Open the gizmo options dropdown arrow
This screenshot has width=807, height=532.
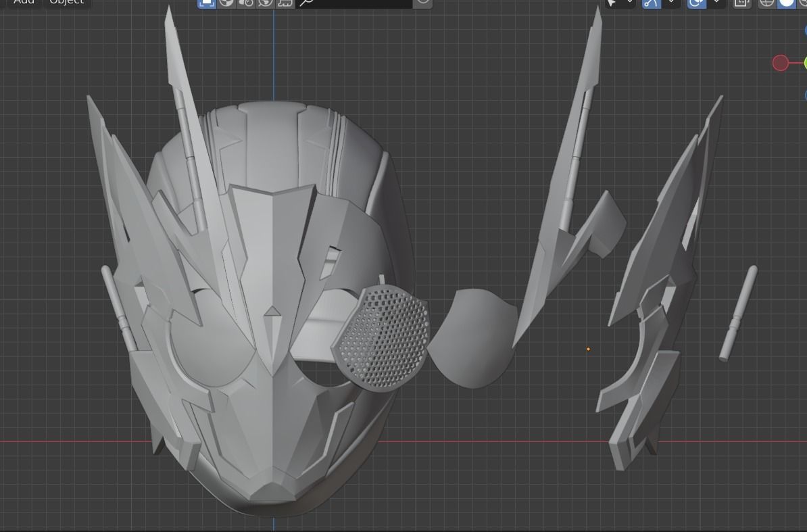[x=670, y=3]
